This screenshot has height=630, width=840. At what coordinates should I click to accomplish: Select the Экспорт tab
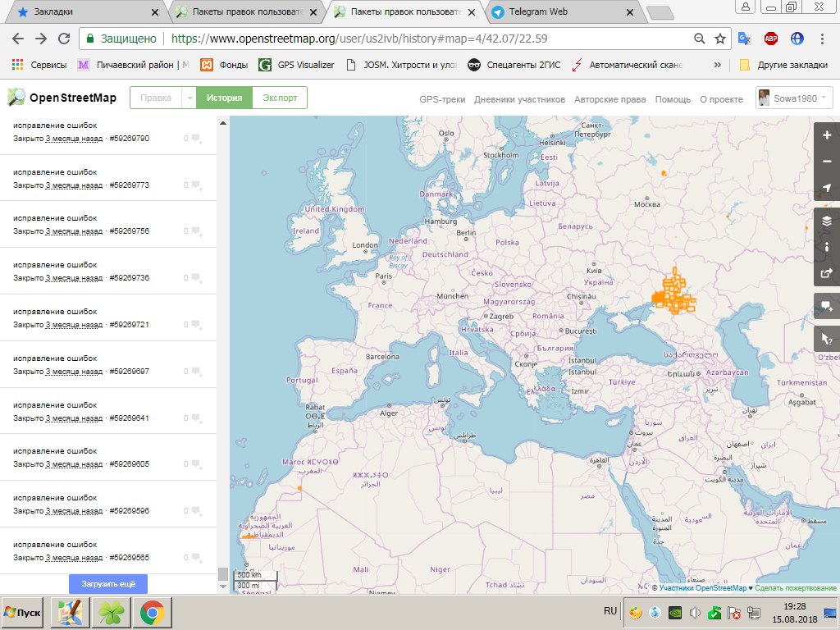pos(280,98)
